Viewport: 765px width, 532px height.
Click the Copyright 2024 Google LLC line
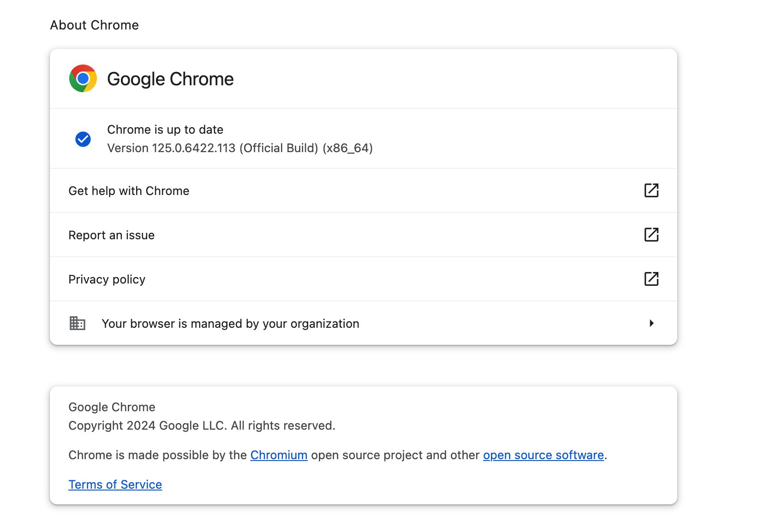202,426
